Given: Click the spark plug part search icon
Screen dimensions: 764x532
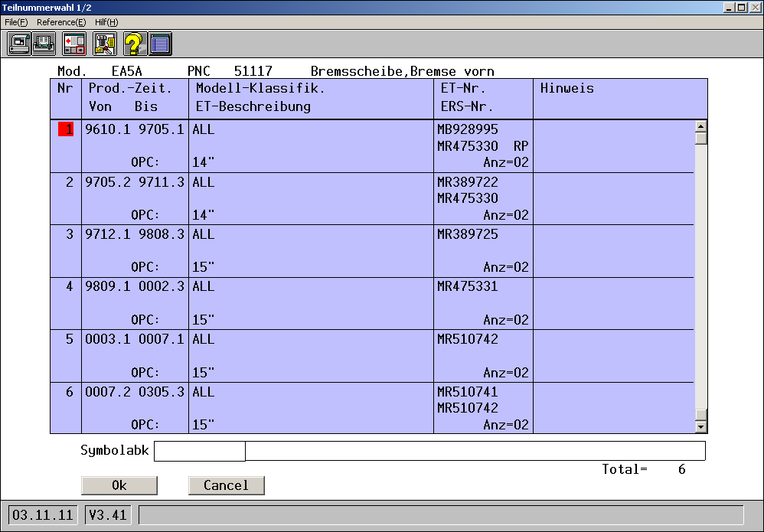Looking at the screenshot, I should [104, 43].
